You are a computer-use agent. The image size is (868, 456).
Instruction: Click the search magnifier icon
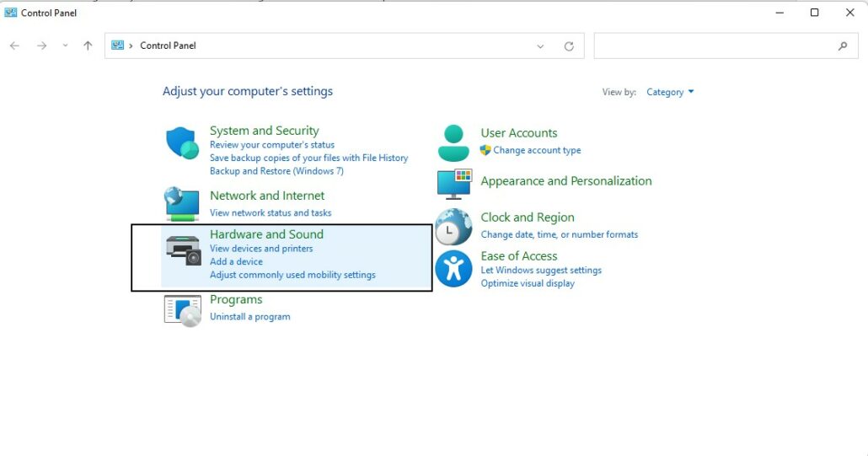[x=843, y=46]
